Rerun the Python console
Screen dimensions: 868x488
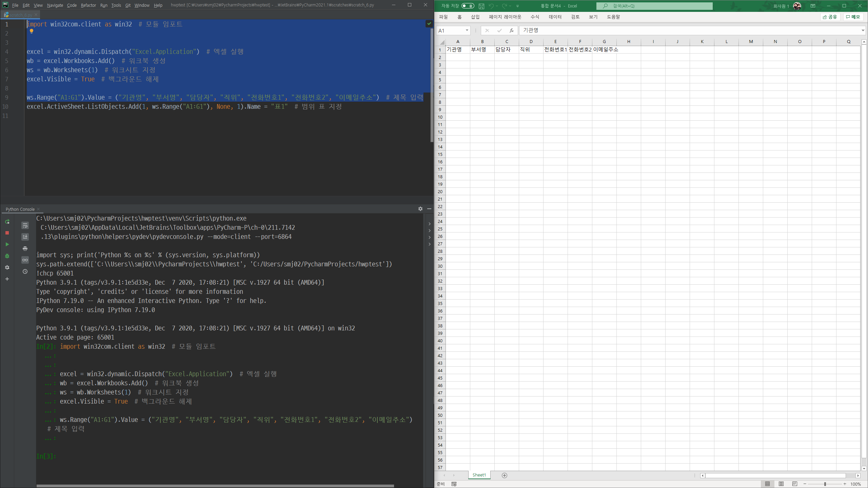click(7, 222)
